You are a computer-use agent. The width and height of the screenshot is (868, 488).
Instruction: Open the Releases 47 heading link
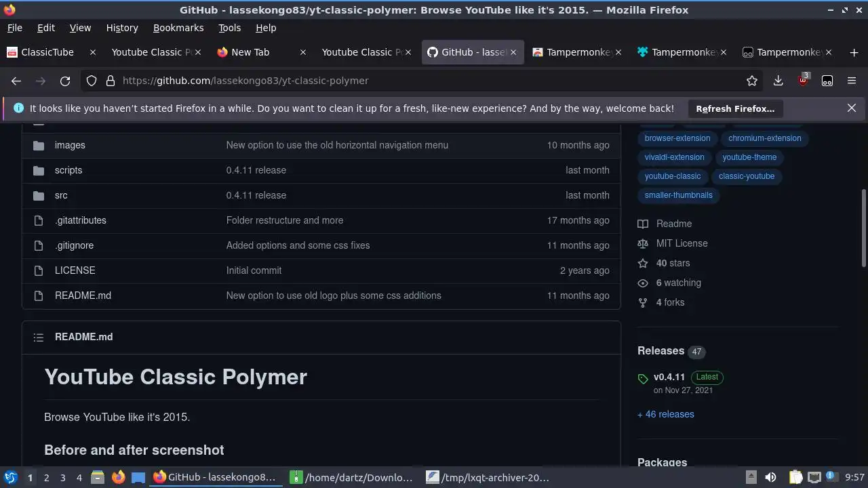[x=671, y=351]
